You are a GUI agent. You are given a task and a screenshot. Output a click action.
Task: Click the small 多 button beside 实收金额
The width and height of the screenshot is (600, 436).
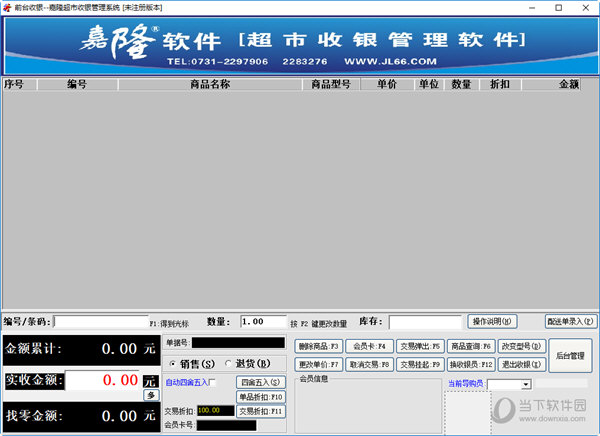pos(150,395)
